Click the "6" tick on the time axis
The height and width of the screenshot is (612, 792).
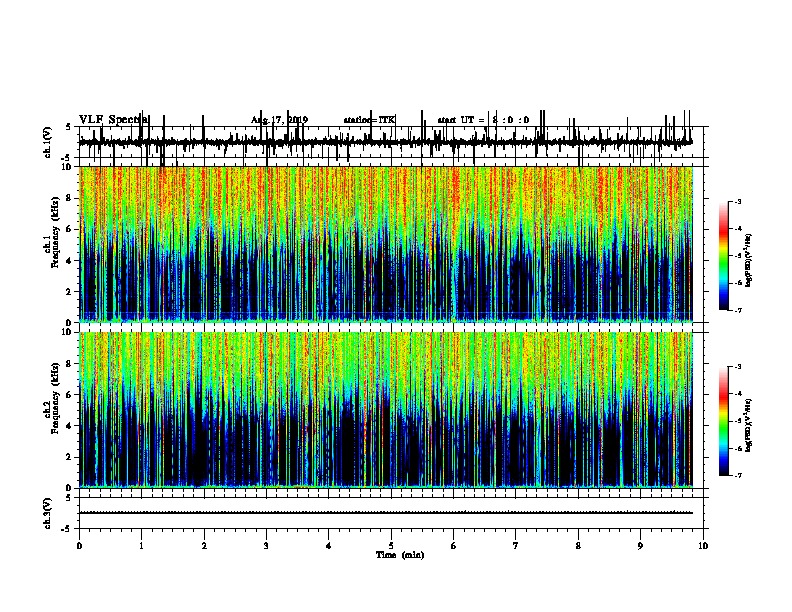[454, 546]
